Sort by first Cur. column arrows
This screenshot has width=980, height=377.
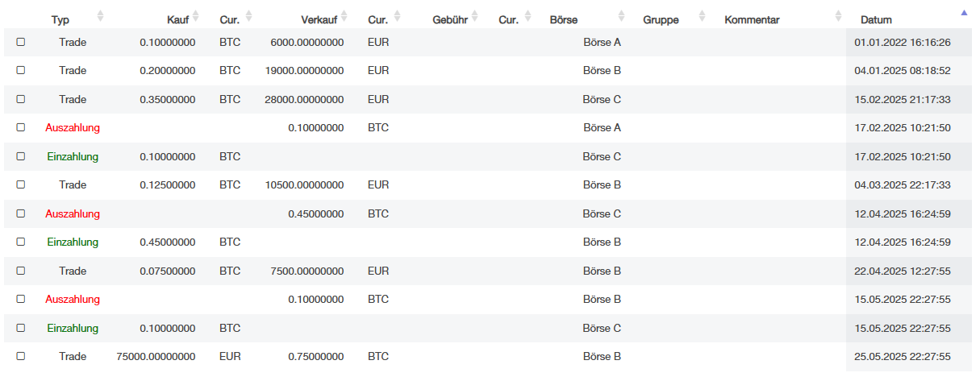click(248, 16)
